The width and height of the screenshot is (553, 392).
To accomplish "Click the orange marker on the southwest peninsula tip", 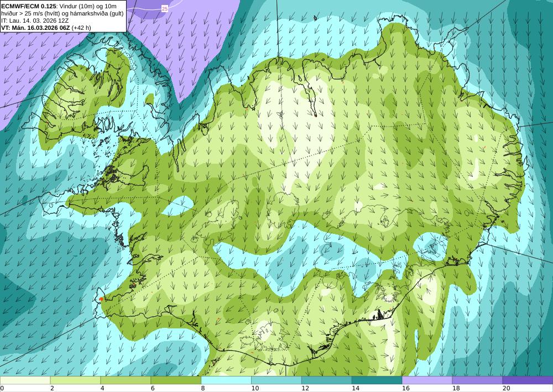I will pos(101,299).
